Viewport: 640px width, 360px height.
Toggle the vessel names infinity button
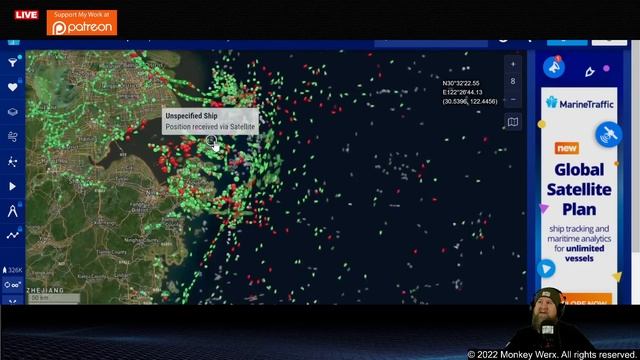tap(13, 285)
